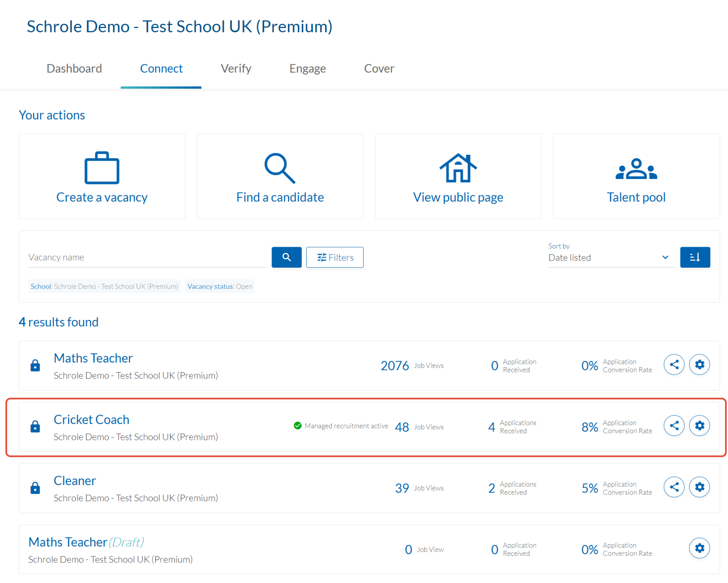Click the School filter chip

pos(104,286)
